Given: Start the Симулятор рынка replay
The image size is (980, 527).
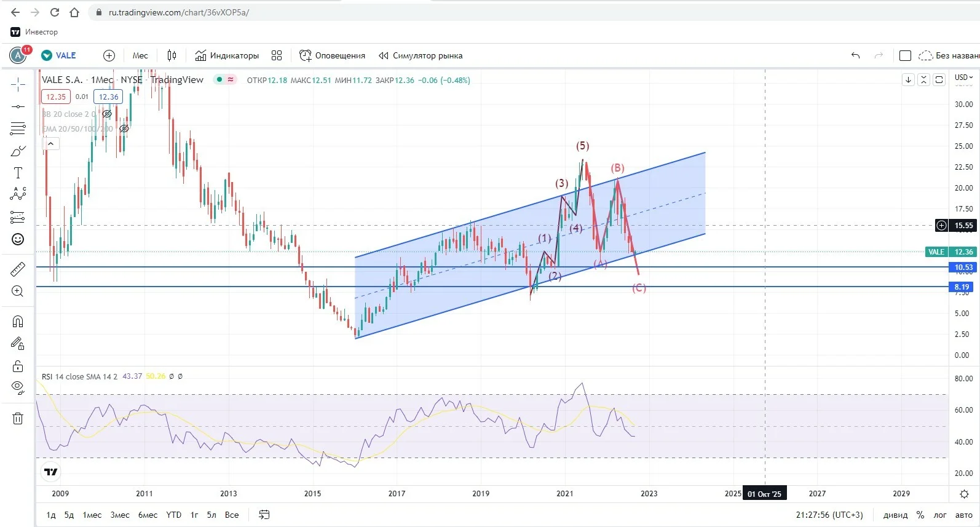Looking at the screenshot, I should pos(421,55).
